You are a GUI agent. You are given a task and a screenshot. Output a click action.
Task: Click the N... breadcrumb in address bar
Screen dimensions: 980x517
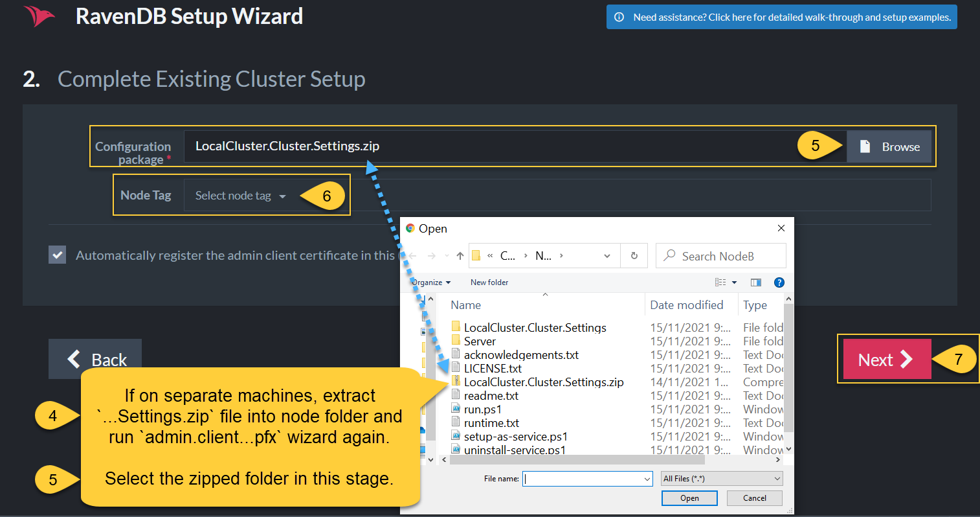click(x=543, y=256)
